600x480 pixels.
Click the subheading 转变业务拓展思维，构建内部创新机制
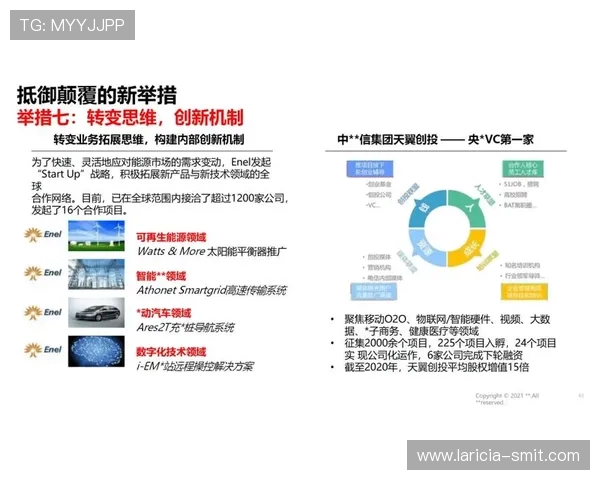click(149, 139)
